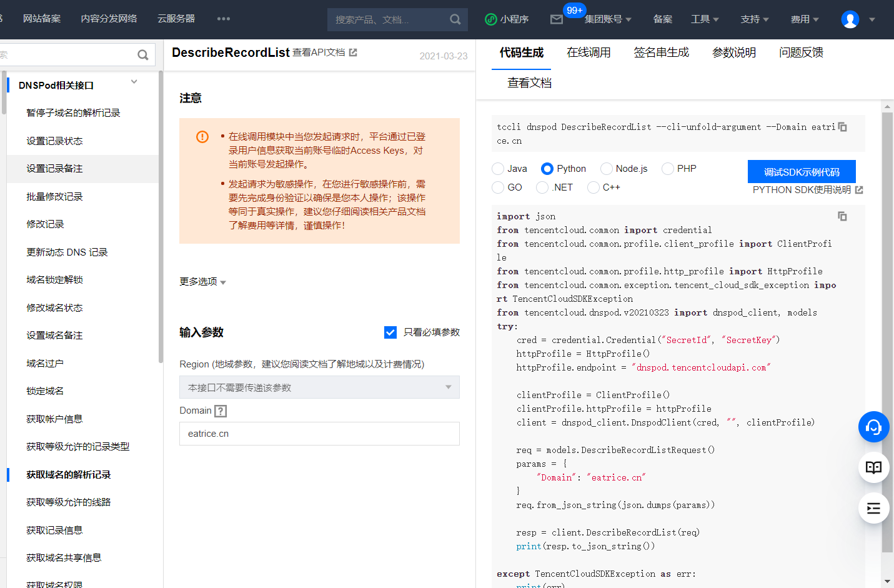Click the orange warning notice icon
The image size is (894, 588).
pos(202,136)
